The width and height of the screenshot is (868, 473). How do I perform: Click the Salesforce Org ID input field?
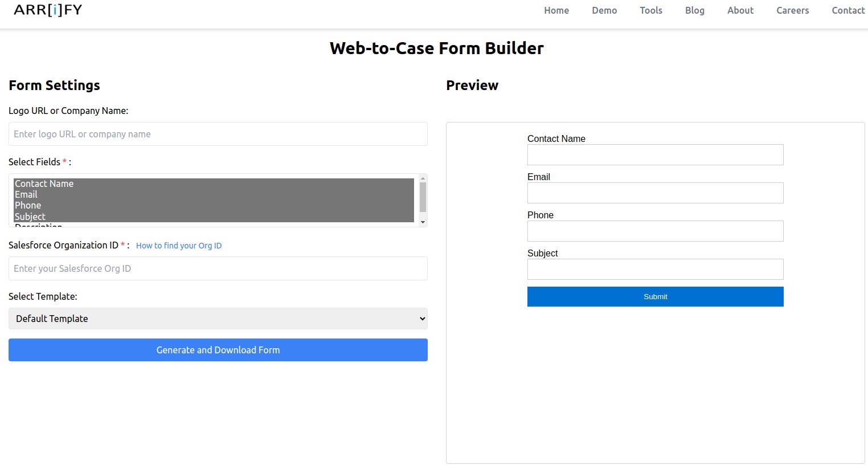(218, 268)
